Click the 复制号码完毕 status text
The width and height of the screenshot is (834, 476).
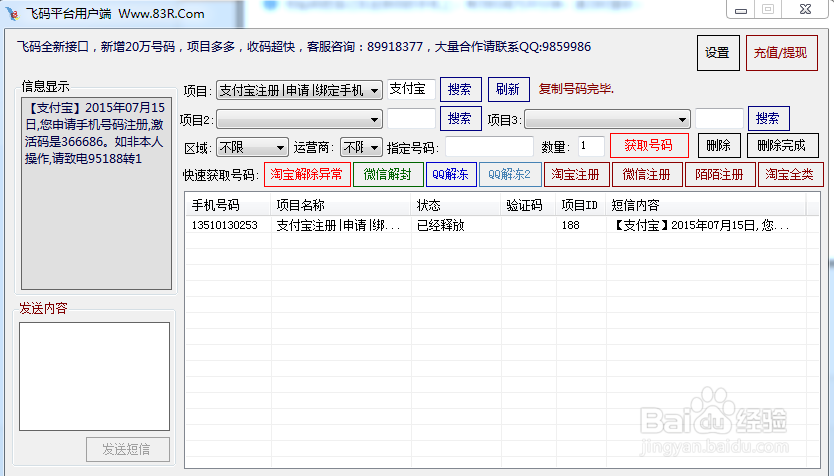tap(577, 89)
